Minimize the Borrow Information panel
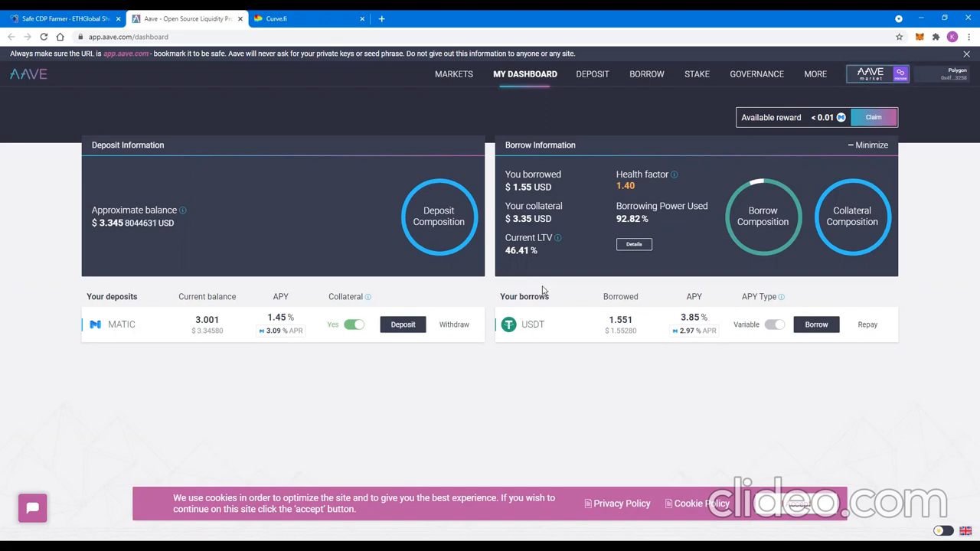The width and height of the screenshot is (980, 551). pyautogui.click(x=868, y=145)
